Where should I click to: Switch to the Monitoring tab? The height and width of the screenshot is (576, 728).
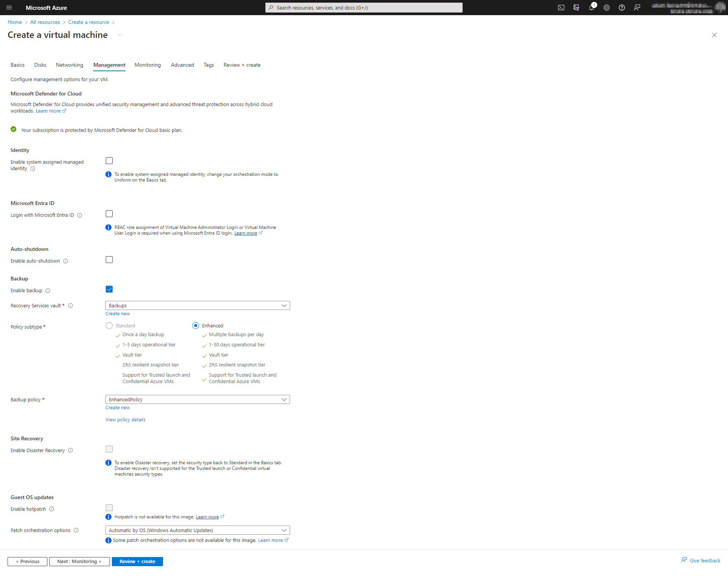(x=148, y=65)
